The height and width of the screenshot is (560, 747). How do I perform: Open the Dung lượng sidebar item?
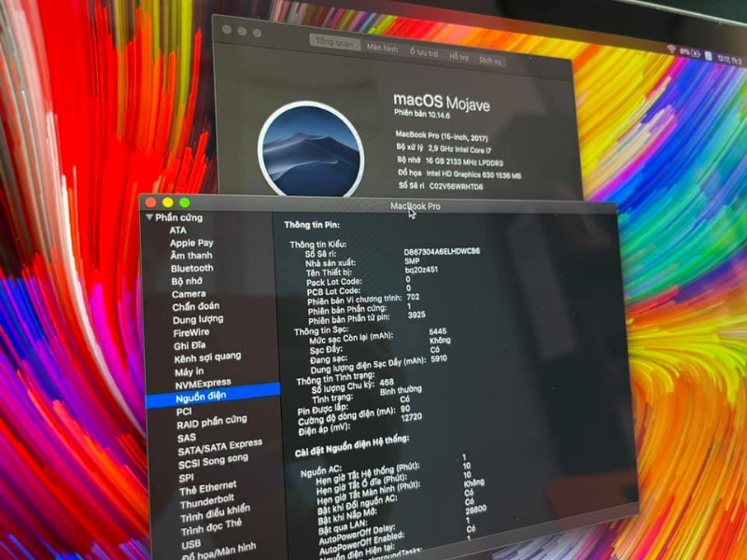pyautogui.click(x=198, y=319)
